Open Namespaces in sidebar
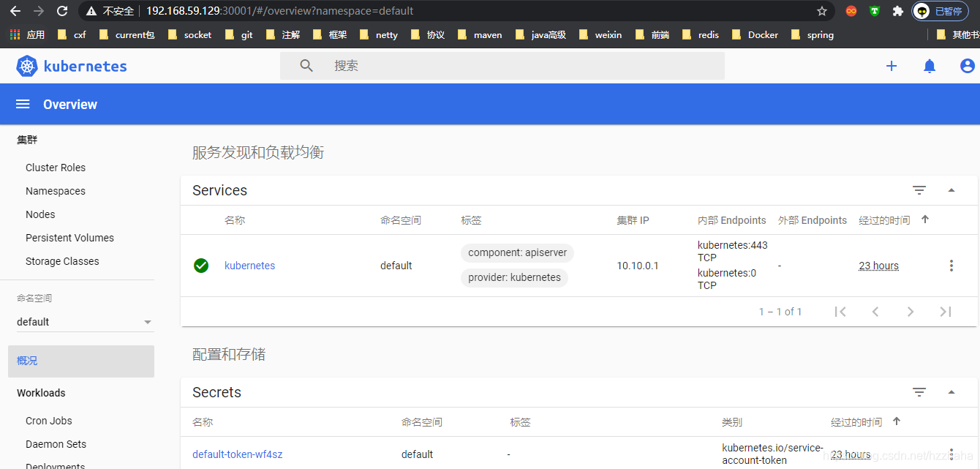The width and height of the screenshot is (980, 469). tap(56, 191)
